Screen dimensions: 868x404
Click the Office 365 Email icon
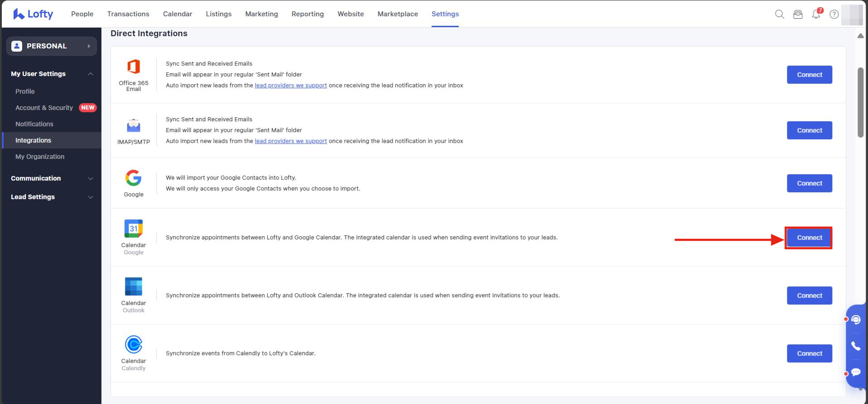click(x=134, y=67)
